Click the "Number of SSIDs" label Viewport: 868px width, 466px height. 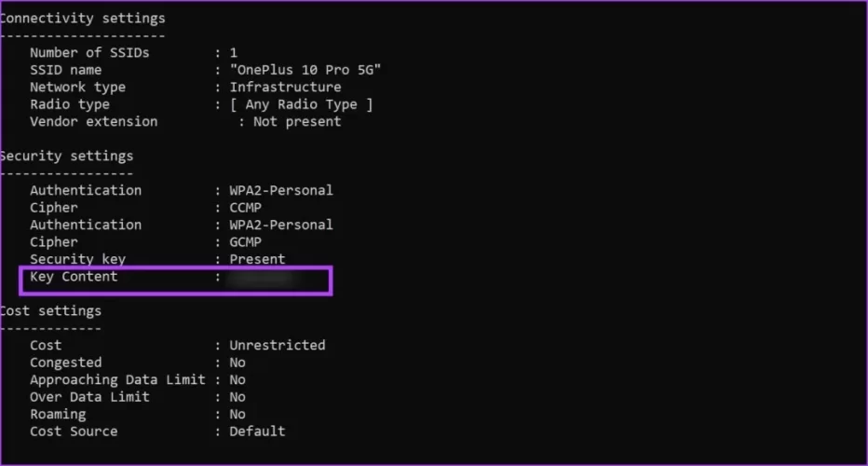(89, 53)
